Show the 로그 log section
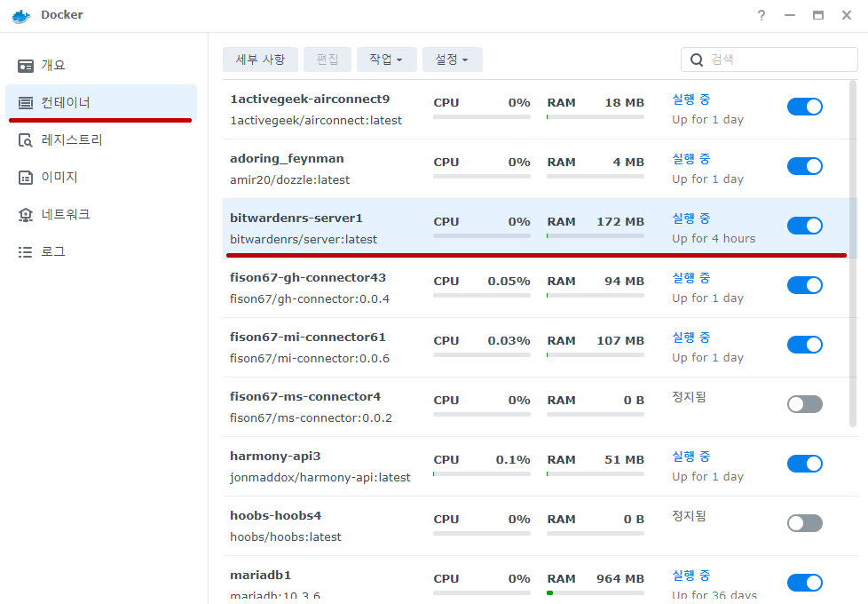This screenshot has width=868, height=604. coord(101,251)
